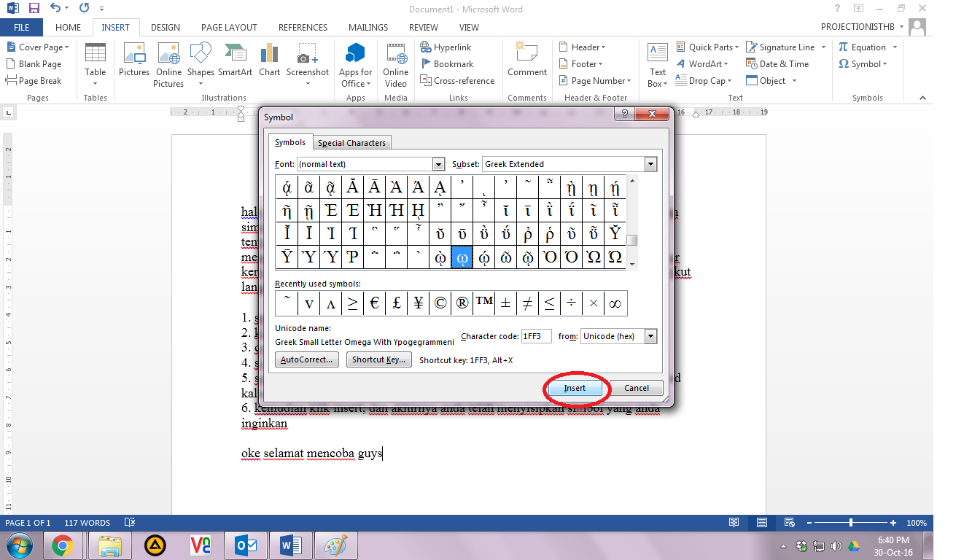Image resolution: width=964 pixels, height=560 pixels.
Task: Insert a Hyperlink
Action: [x=446, y=47]
